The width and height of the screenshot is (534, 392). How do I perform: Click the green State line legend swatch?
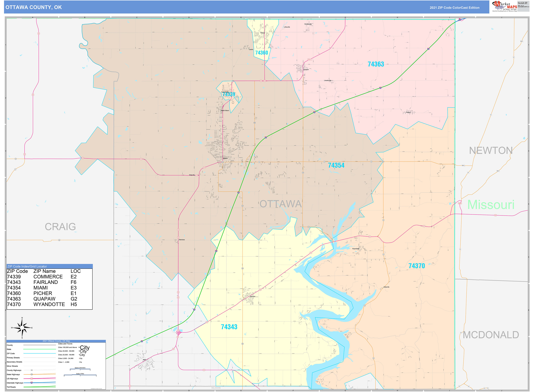tap(40, 349)
